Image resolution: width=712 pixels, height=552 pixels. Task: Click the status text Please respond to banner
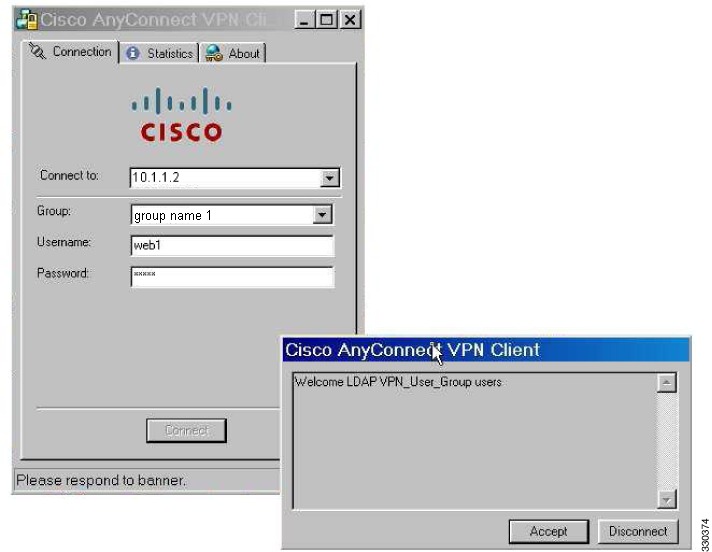(x=101, y=480)
